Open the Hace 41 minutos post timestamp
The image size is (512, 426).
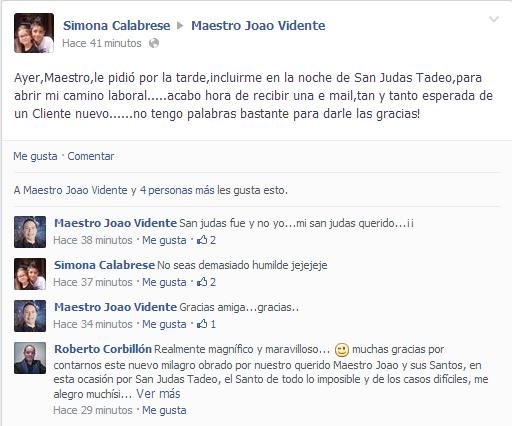(x=102, y=43)
